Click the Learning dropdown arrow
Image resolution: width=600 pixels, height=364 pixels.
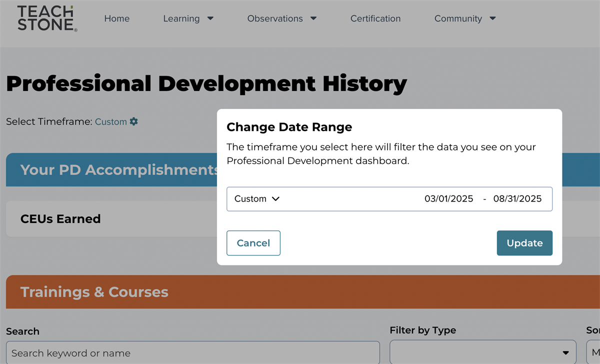[210, 18]
